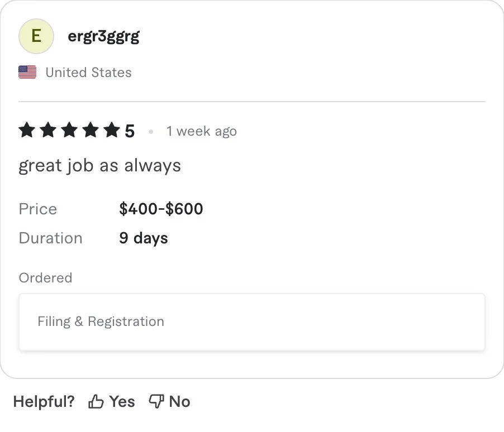This screenshot has width=504, height=432.
Task: Click the '1 week ago' timestamp
Action: click(x=201, y=131)
